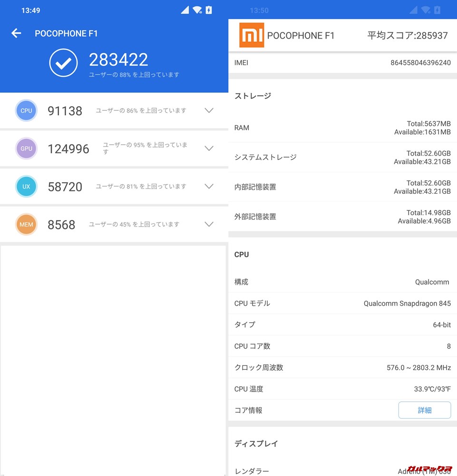The width and height of the screenshot is (457, 476).
Task: Tap the blue checkmark badge above the score
Action: tap(63, 62)
